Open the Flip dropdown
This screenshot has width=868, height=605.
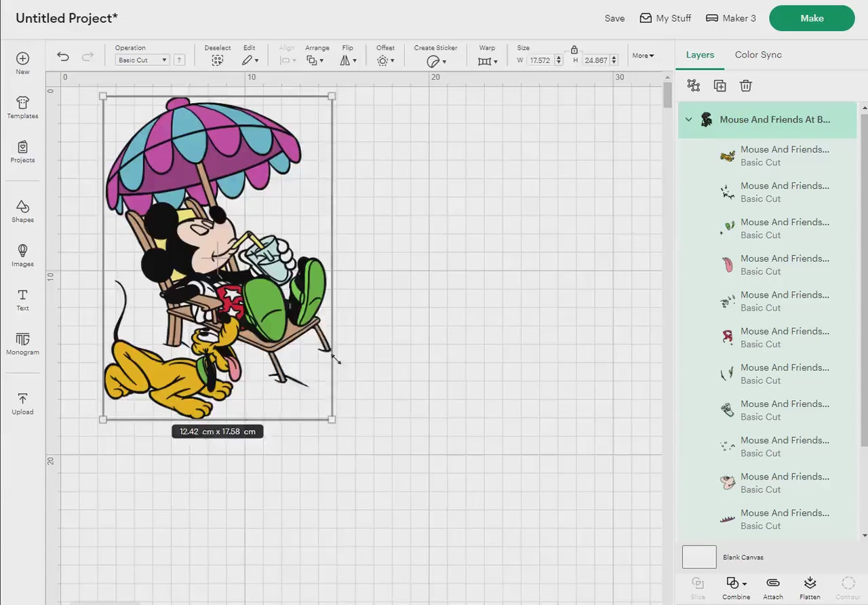pos(349,60)
